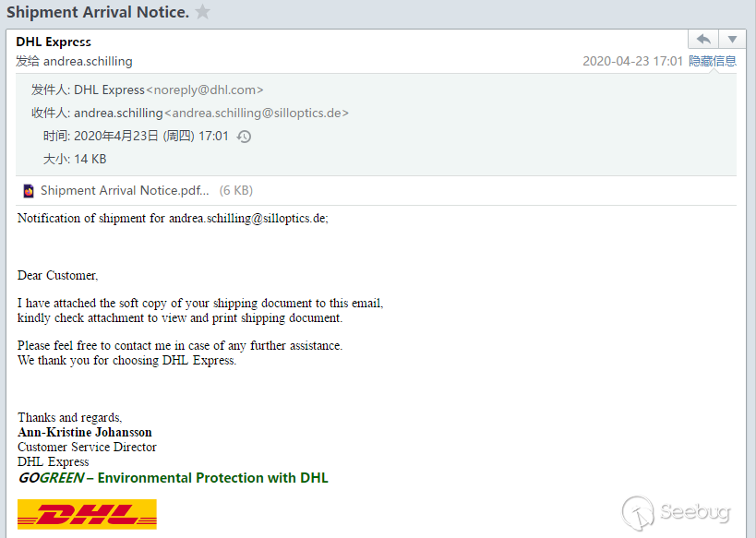
Task: Click the 发给 andrea.schilling recipient summary
Action: click(x=74, y=61)
